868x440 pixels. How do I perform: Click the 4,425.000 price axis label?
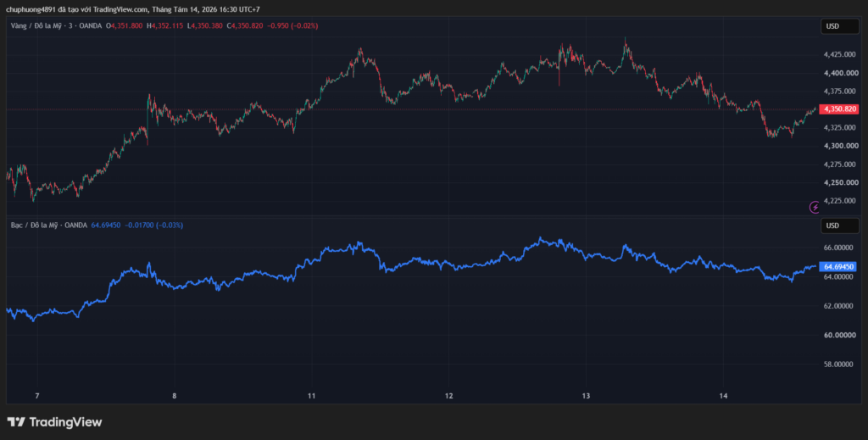coord(840,55)
